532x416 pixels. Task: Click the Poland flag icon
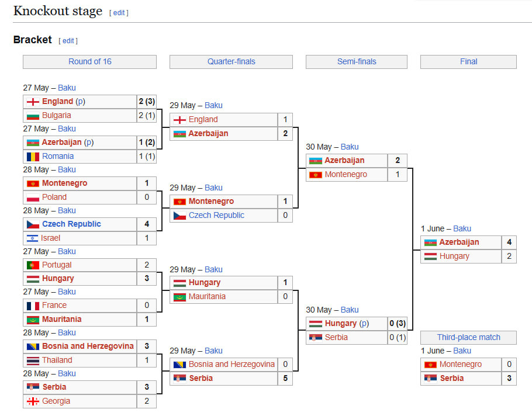coord(33,197)
